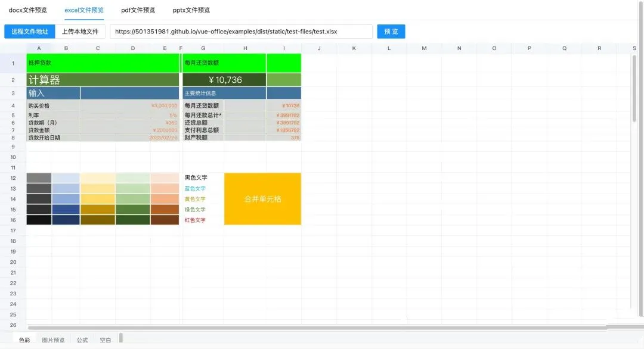Select column header M
Screen dimensions: 644x349
click(424, 48)
